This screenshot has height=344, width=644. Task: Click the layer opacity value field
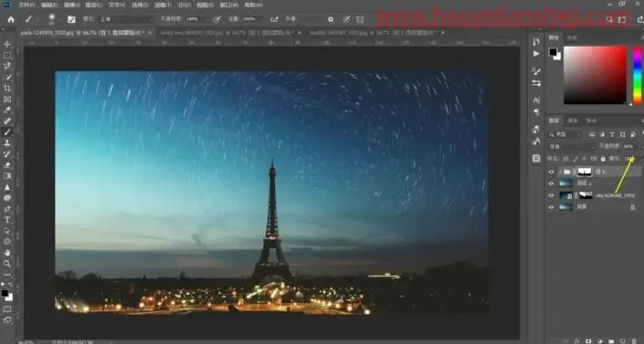pyautogui.click(x=628, y=147)
